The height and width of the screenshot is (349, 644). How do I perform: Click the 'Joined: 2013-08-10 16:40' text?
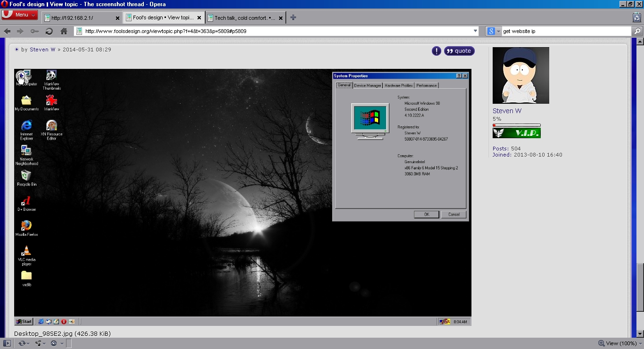528,155
